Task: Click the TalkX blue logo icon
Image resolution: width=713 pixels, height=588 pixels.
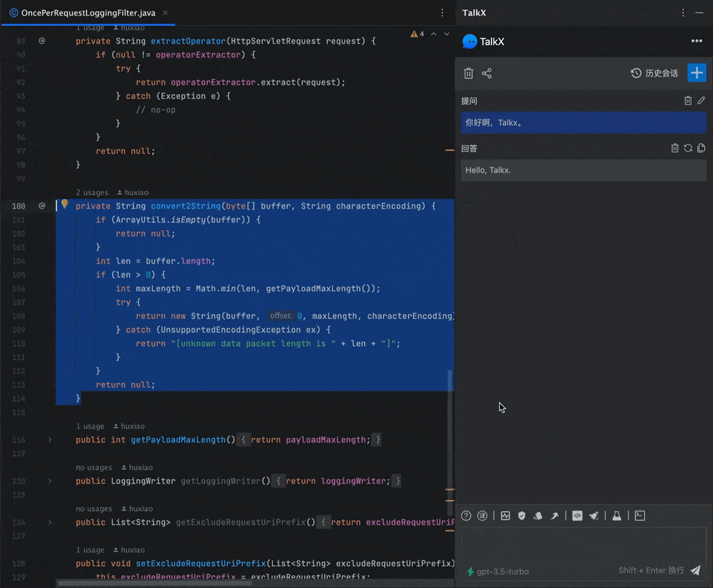Action: [x=469, y=41]
